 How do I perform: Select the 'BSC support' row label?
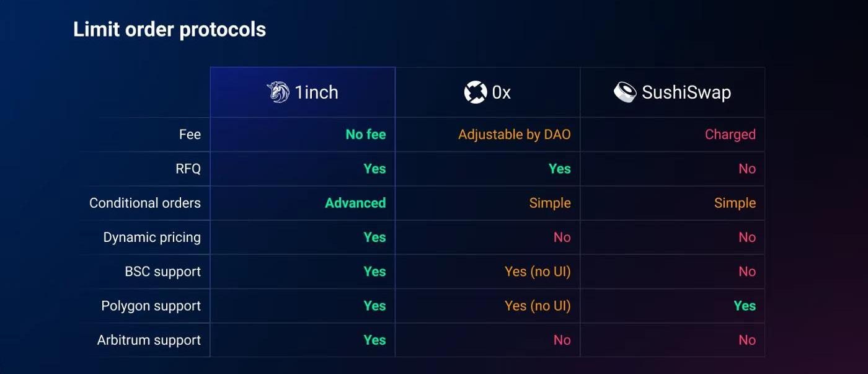[162, 272]
